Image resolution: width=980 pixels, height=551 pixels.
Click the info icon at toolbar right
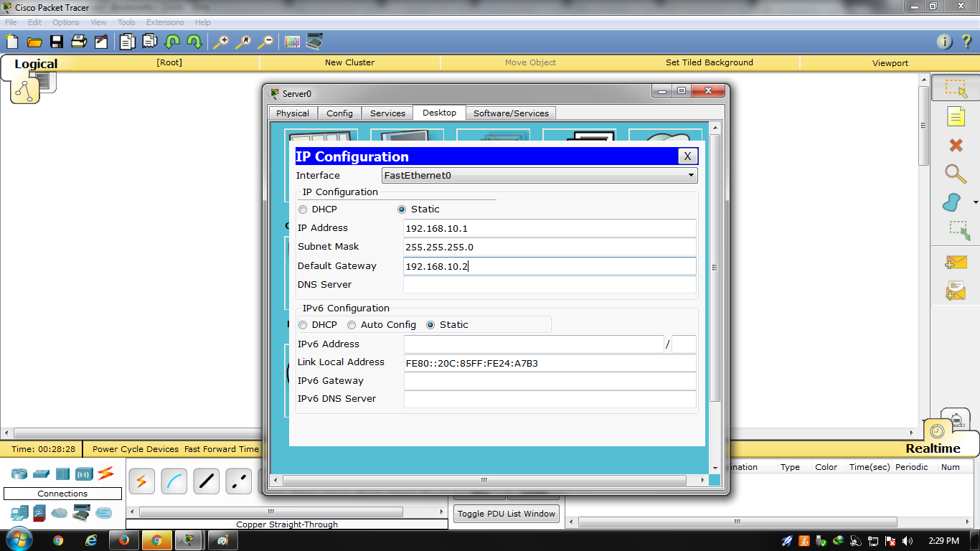pyautogui.click(x=945, y=42)
